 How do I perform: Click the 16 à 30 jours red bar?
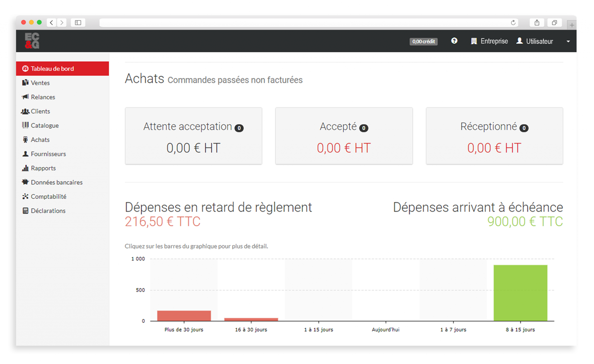(x=251, y=319)
